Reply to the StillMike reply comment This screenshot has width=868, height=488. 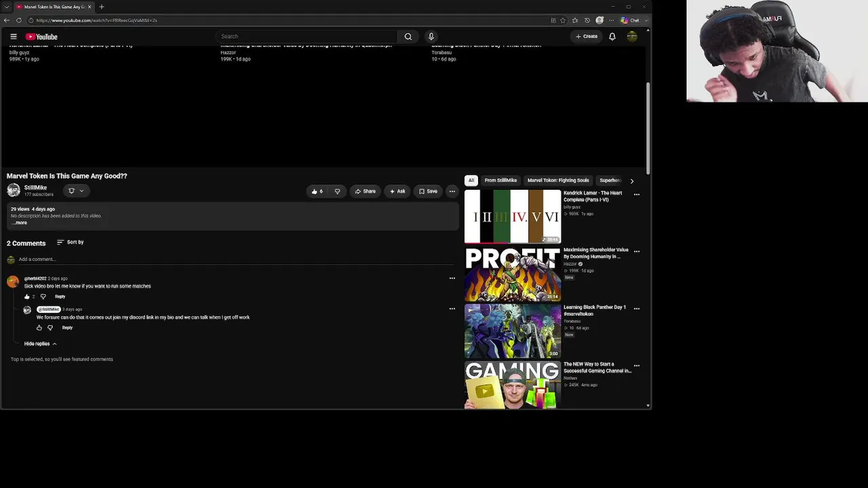click(67, 328)
